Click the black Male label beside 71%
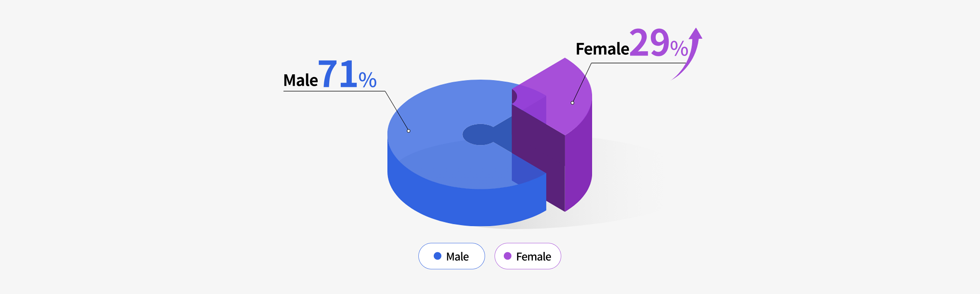 pyautogui.click(x=301, y=80)
